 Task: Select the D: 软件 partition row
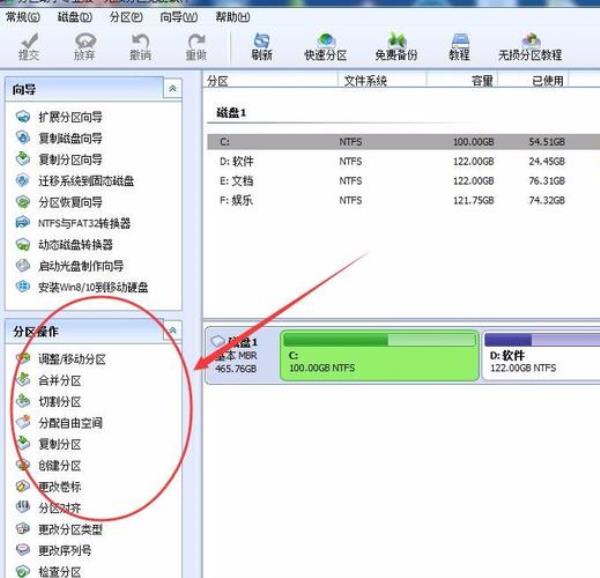coord(404,161)
